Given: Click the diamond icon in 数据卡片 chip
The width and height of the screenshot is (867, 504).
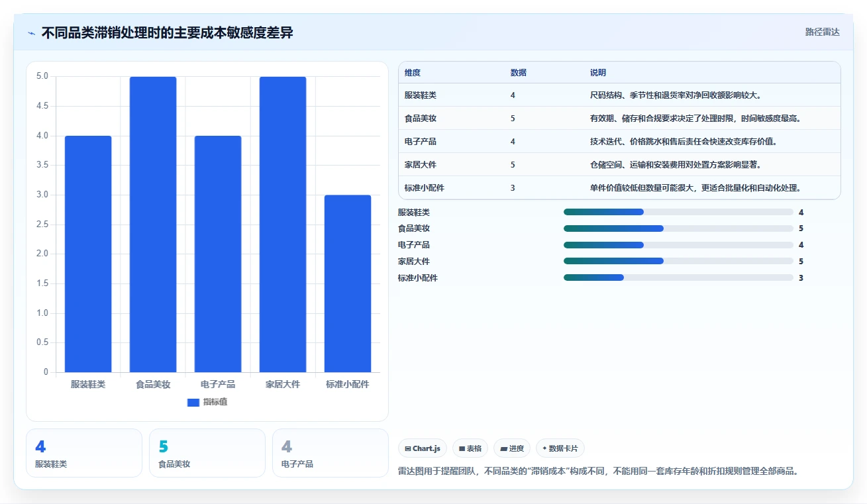Looking at the screenshot, I should 544,448.
